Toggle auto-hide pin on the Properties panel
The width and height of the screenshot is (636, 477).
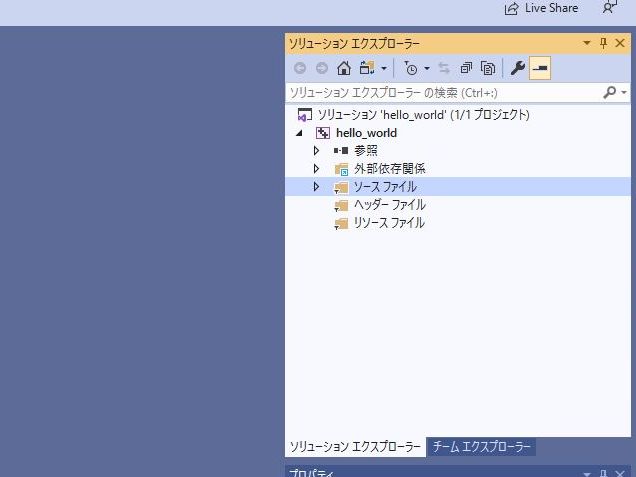pyautogui.click(x=603, y=472)
